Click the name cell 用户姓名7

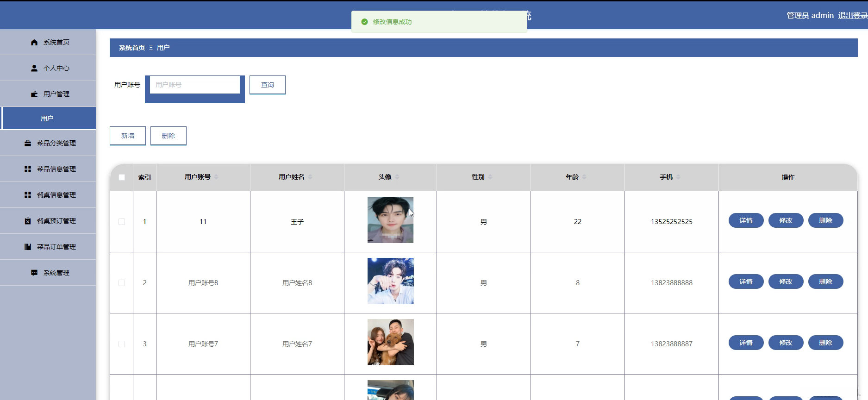tap(297, 344)
